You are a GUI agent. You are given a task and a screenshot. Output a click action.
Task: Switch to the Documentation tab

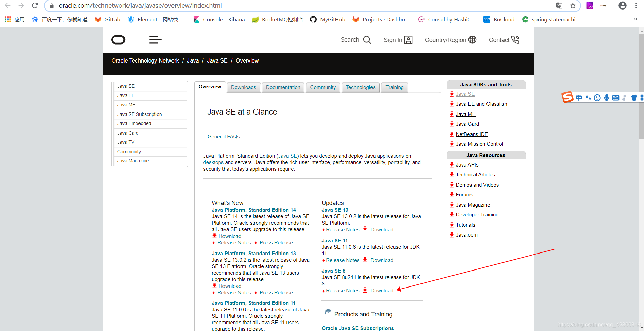(283, 87)
